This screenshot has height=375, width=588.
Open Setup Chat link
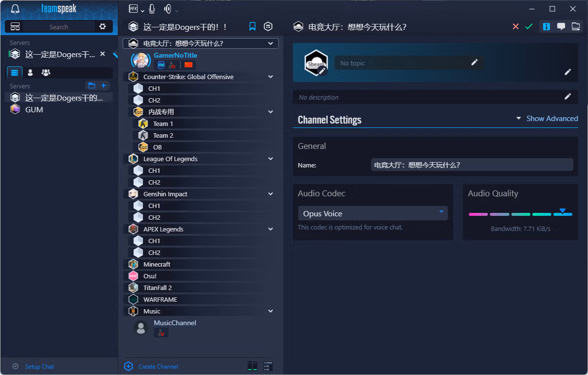click(x=40, y=366)
